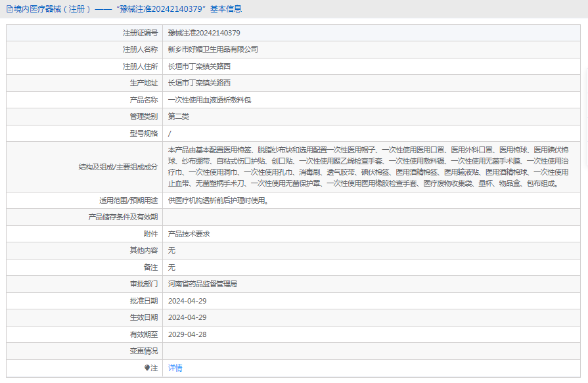Click 其他内容 value 无

pos(171,250)
